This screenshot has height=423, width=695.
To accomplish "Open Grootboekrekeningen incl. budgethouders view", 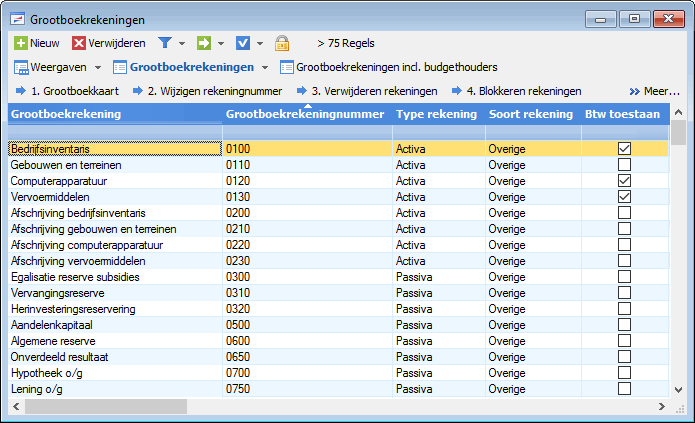I will point(389,67).
